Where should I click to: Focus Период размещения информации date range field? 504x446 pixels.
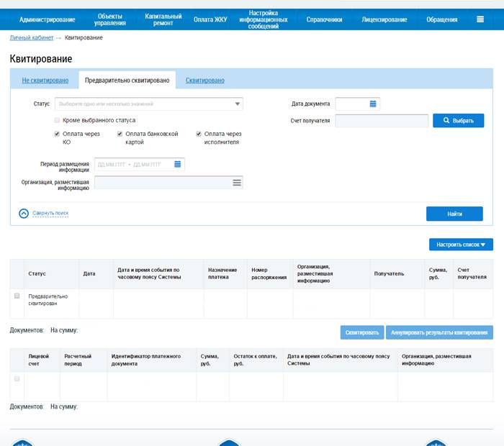tap(140, 164)
